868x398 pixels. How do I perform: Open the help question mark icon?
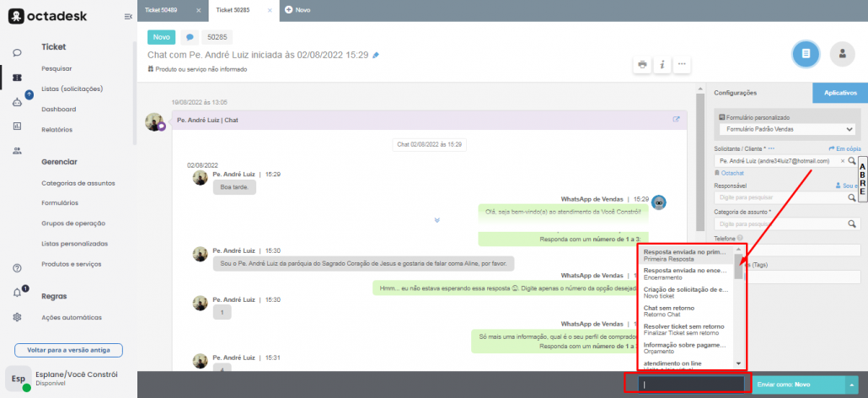17,268
